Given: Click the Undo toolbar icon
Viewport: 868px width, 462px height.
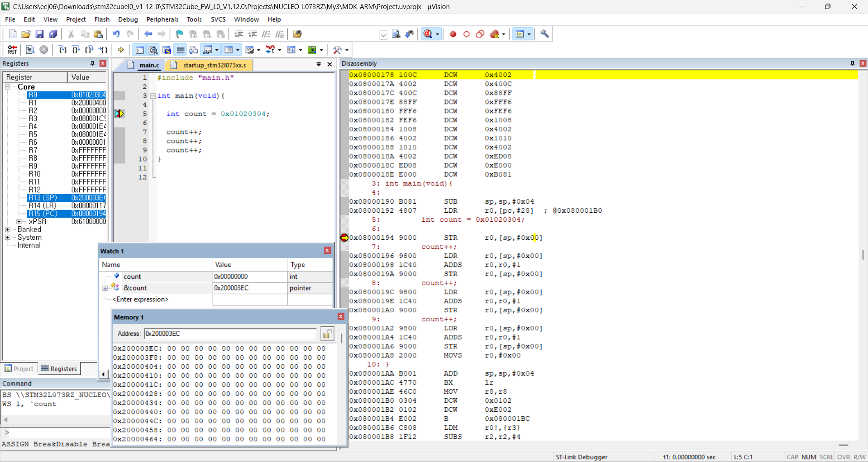Looking at the screenshot, I should tap(116, 34).
